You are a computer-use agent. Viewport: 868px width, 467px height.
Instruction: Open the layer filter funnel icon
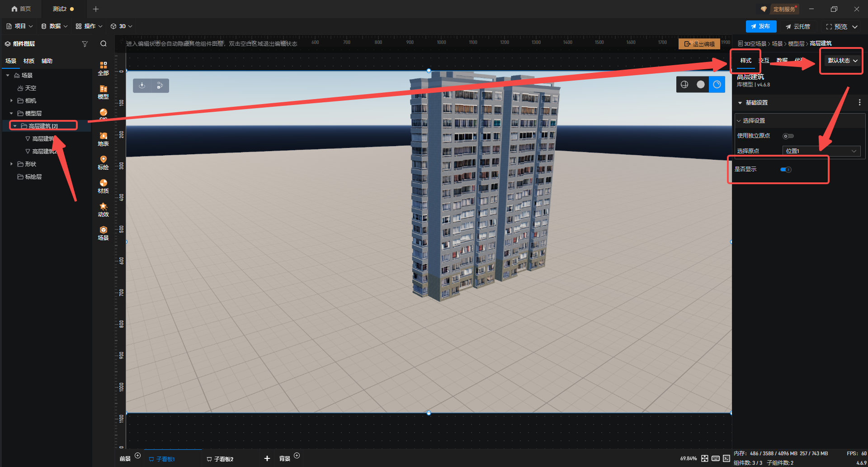[x=85, y=44]
